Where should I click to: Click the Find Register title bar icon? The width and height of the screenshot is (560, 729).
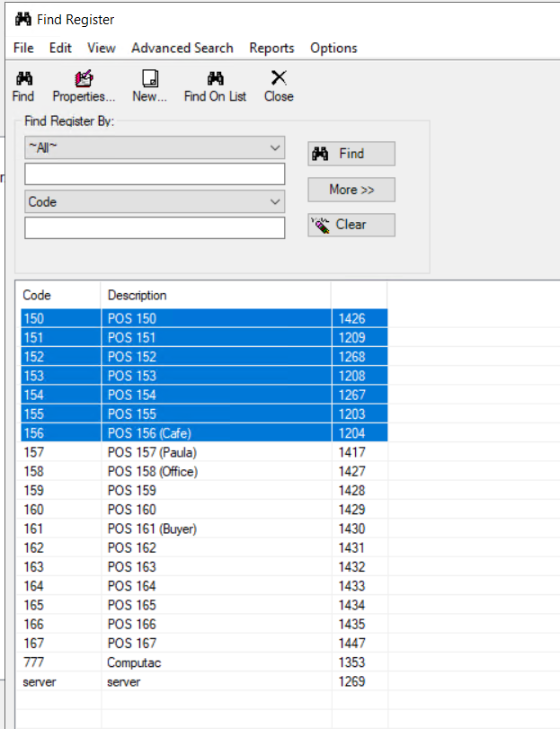22,19
